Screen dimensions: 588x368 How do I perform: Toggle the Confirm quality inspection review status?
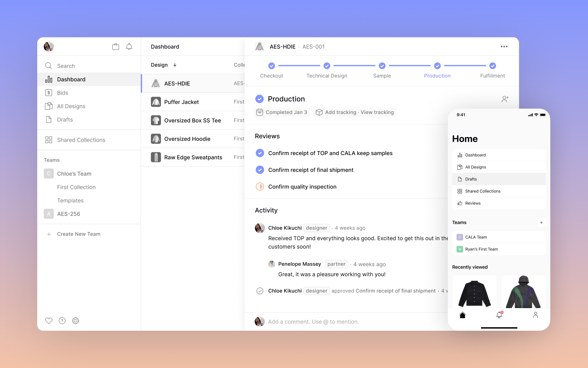click(260, 187)
